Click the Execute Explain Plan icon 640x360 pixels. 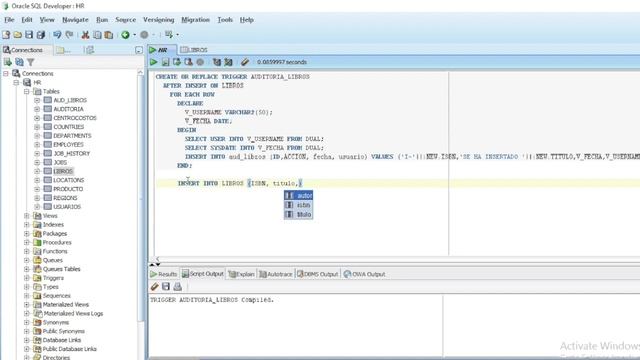tap(217, 62)
